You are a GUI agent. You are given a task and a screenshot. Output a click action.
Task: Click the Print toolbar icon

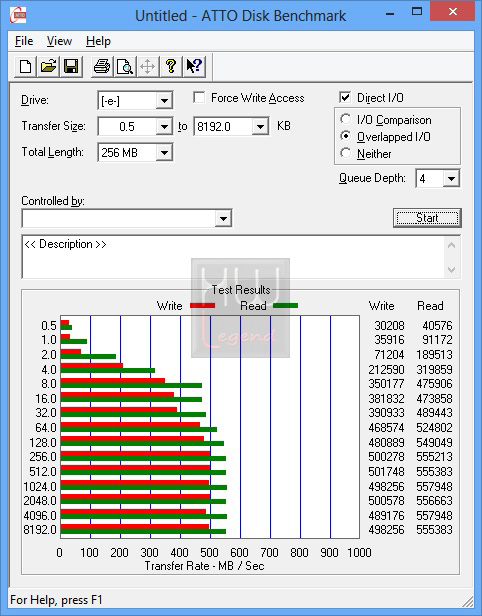click(102, 66)
